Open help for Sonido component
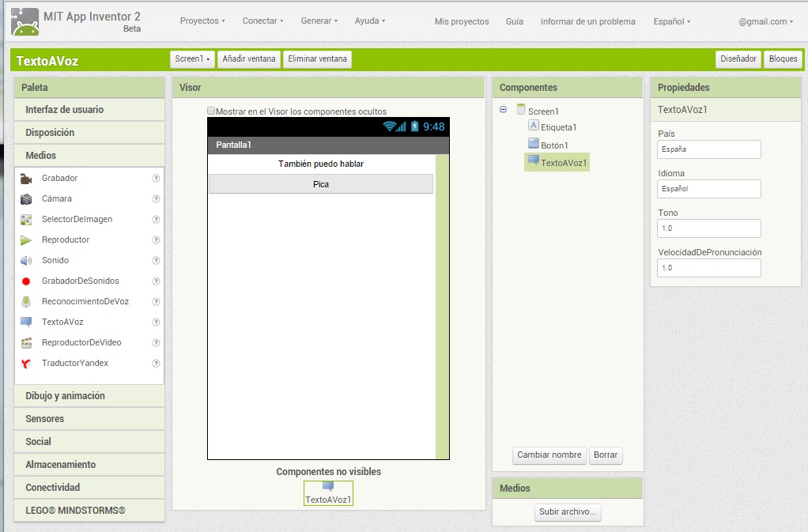The image size is (808, 532). [x=156, y=261]
